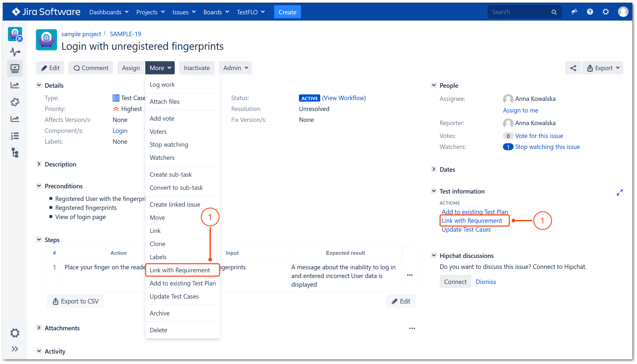
Task: Open the View Workflow link
Action: (344, 98)
